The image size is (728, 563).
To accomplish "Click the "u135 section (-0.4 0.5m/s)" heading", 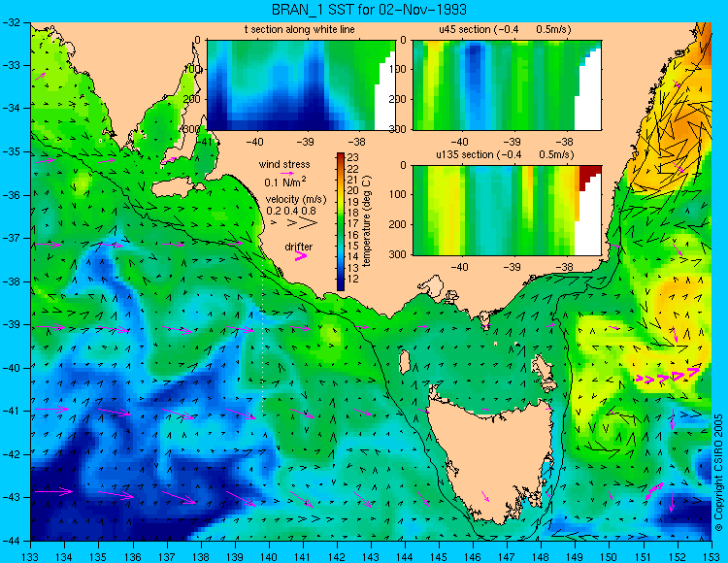I will pyautogui.click(x=505, y=154).
